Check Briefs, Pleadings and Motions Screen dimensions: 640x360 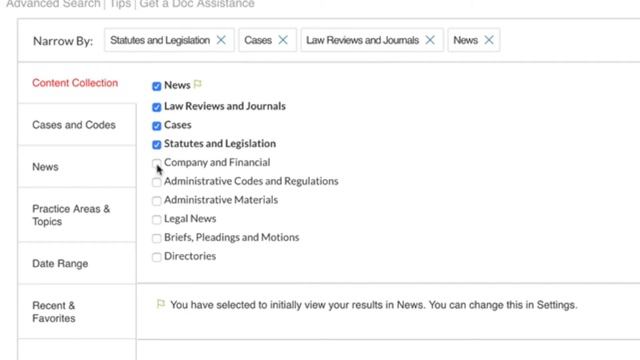[156, 238]
